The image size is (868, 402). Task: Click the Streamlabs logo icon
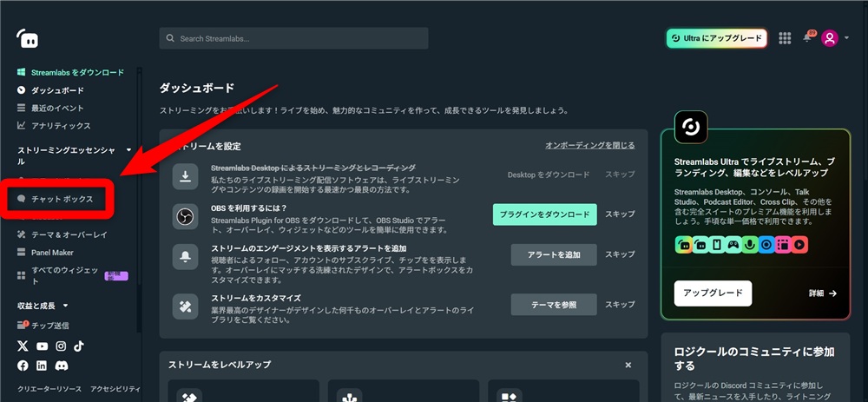pos(27,38)
